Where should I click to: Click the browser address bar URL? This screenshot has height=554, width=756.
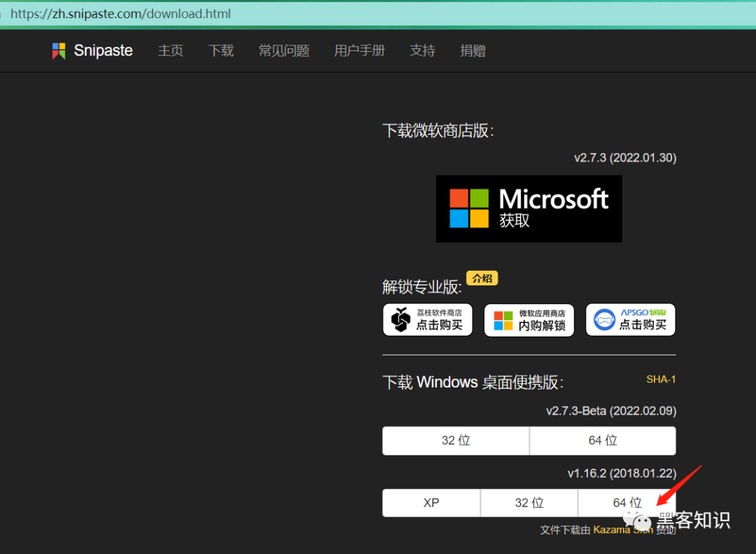pos(120,13)
